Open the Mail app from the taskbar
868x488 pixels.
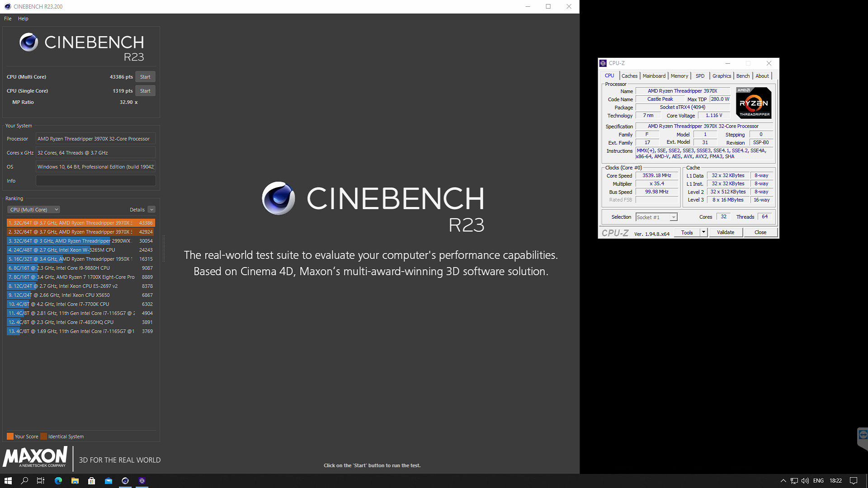(108, 481)
